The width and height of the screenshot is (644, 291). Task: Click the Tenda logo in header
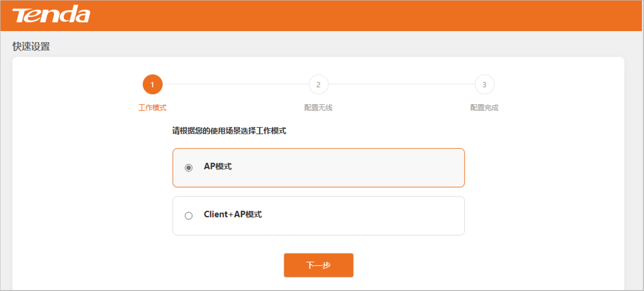click(x=51, y=15)
